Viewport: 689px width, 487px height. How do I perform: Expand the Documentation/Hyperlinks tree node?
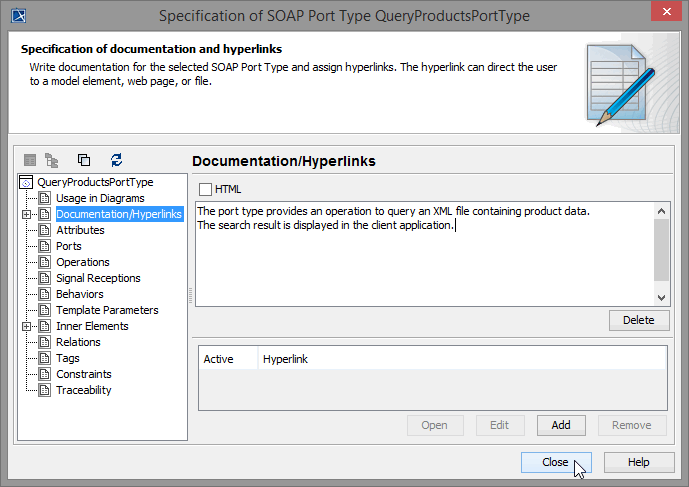pyautogui.click(x=27, y=214)
